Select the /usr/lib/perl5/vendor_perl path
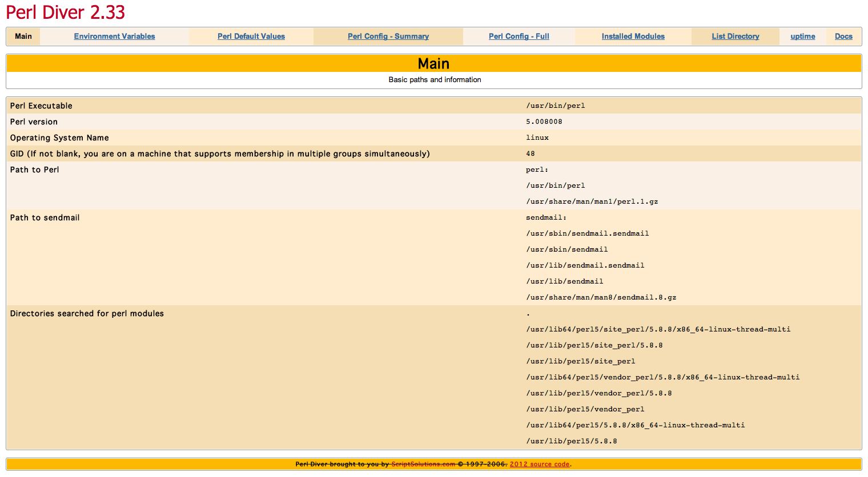 [x=585, y=410]
